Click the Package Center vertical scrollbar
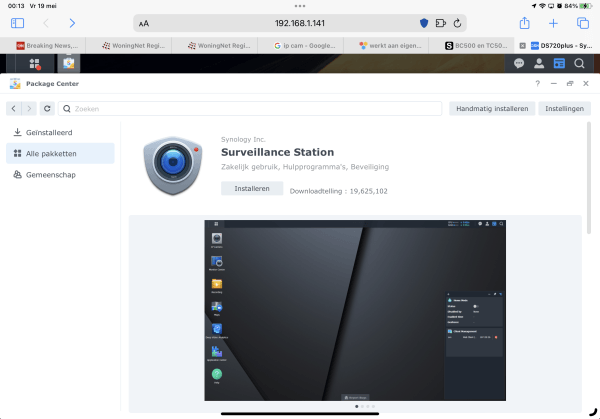 coord(589,178)
